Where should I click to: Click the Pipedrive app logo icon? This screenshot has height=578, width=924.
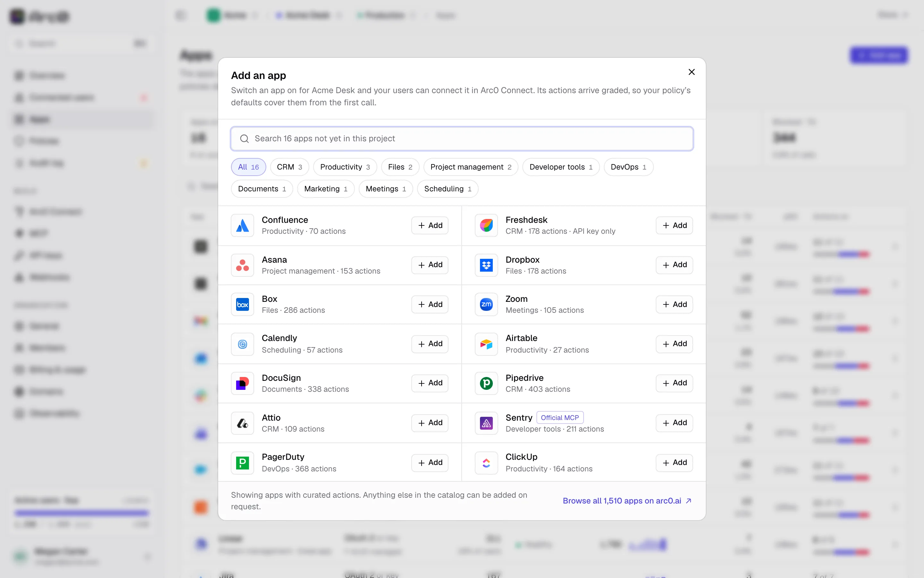click(x=486, y=383)
